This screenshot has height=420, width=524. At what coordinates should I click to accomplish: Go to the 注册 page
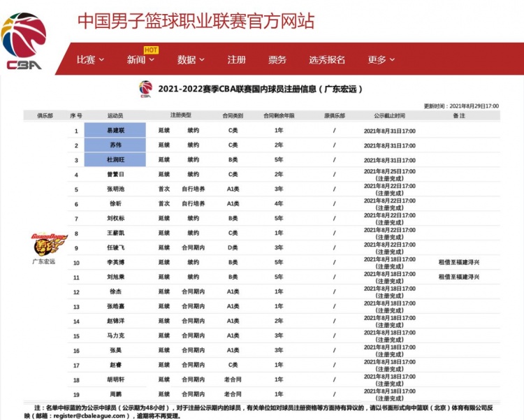pos(237,59)
